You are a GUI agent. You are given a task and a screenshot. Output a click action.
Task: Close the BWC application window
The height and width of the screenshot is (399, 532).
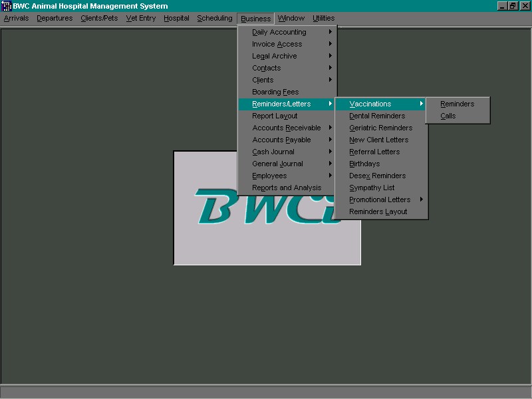(525, 6)
